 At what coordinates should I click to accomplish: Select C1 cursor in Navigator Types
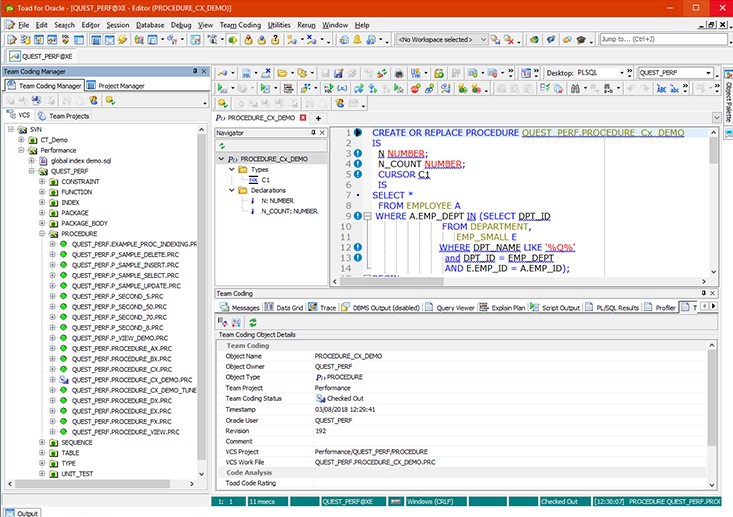(x=265, y=180)
